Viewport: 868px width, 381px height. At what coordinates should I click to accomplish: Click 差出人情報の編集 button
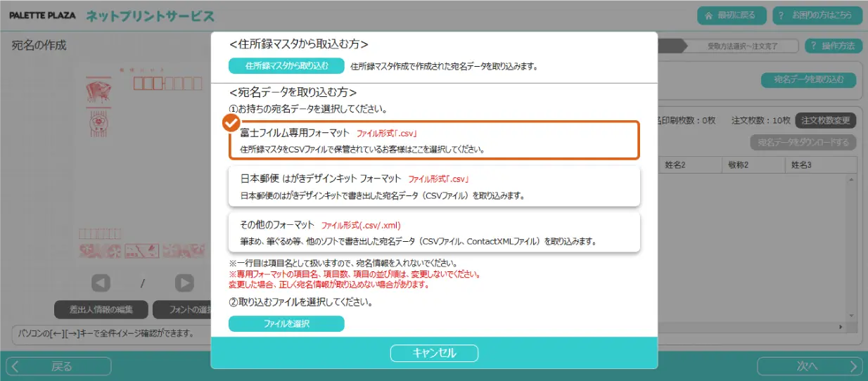pyautogui.click(x=101, y=309)
